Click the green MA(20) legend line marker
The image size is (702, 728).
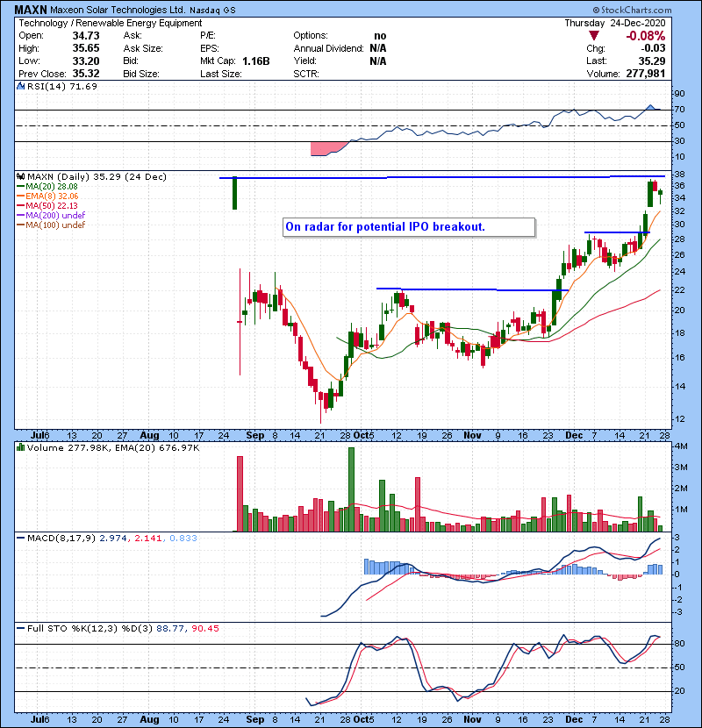click(x=20, y=187)
